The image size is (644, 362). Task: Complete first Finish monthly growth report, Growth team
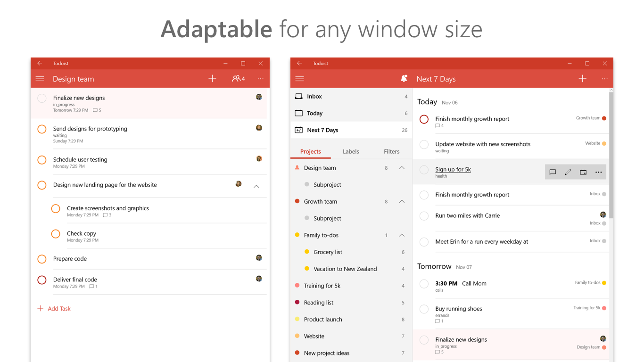point(424,119)
